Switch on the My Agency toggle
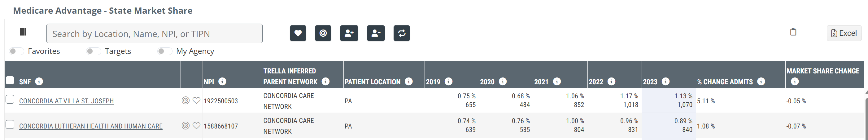This screenshot has height=140, width=868. point(165,51)
